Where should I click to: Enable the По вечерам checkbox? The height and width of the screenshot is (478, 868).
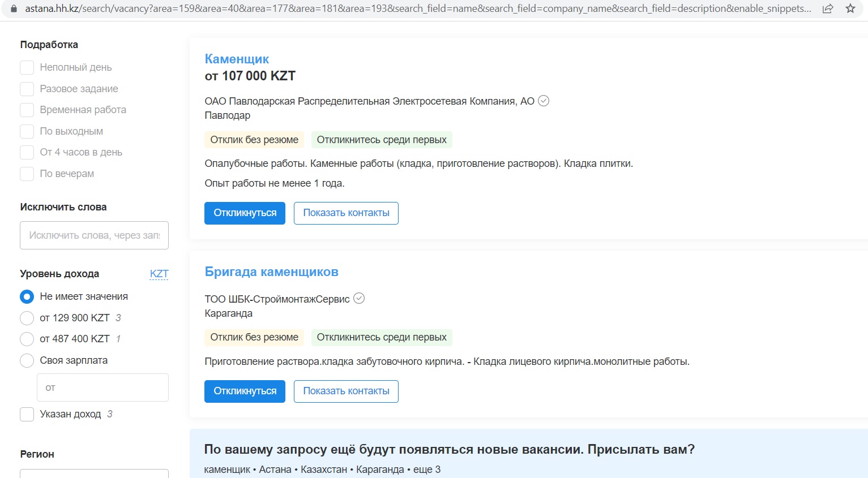[27, 174]
